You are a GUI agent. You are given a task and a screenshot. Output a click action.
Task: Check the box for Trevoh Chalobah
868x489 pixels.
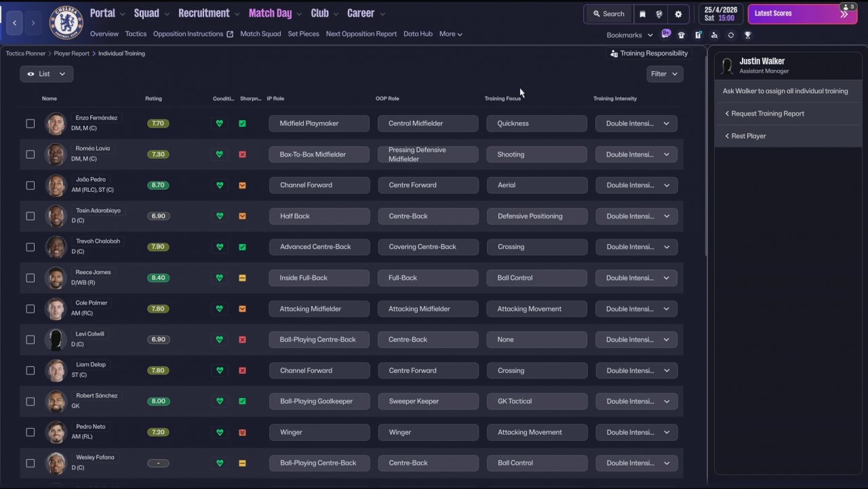30,247
